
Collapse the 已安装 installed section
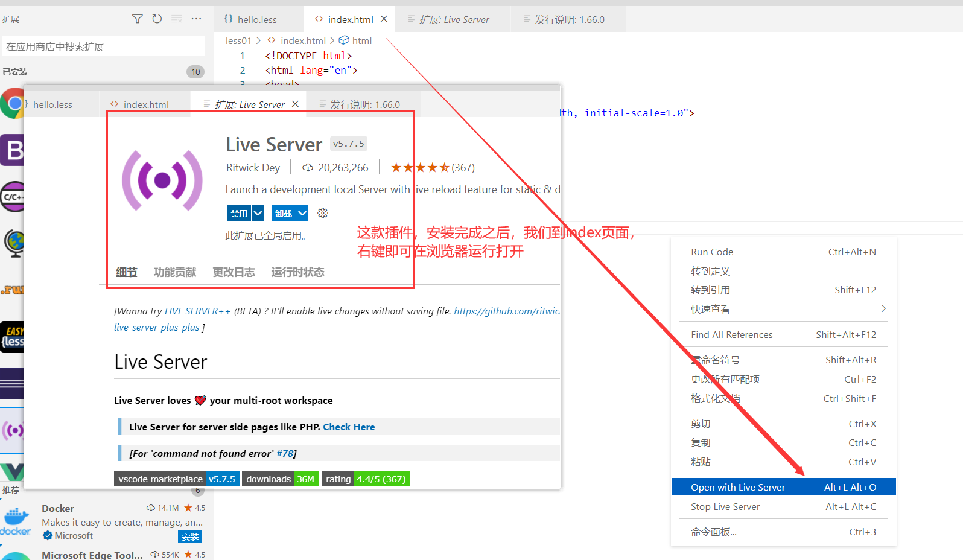pos(15,72)
